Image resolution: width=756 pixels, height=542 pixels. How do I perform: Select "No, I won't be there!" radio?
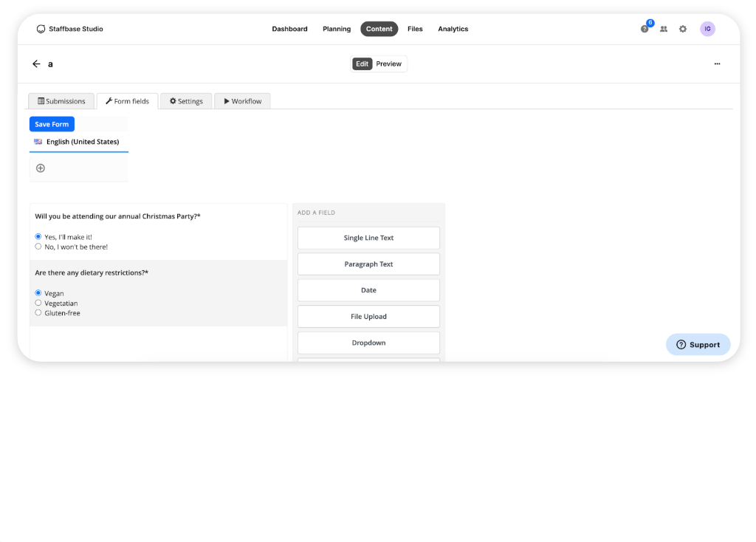click(x=38, y=247)
